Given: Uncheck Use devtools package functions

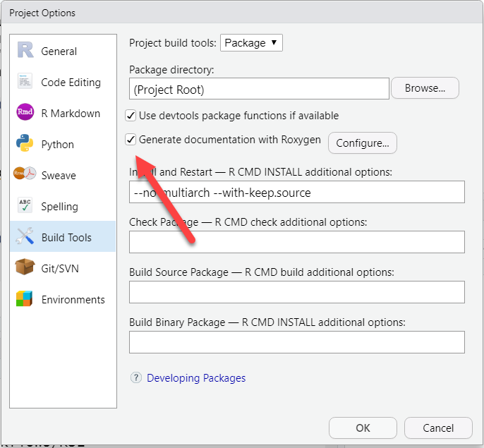Looking at the screenshot, I should click(131, 116).
